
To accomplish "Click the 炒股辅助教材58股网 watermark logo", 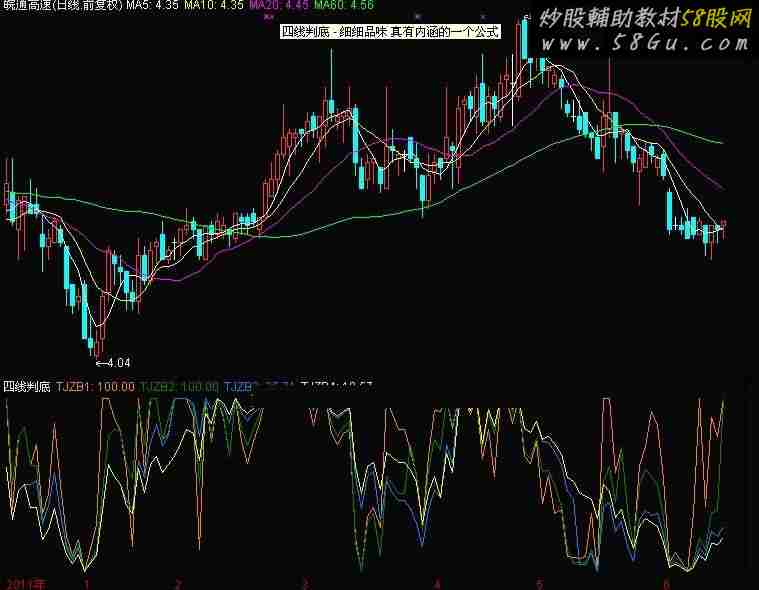I will [645, 17].
